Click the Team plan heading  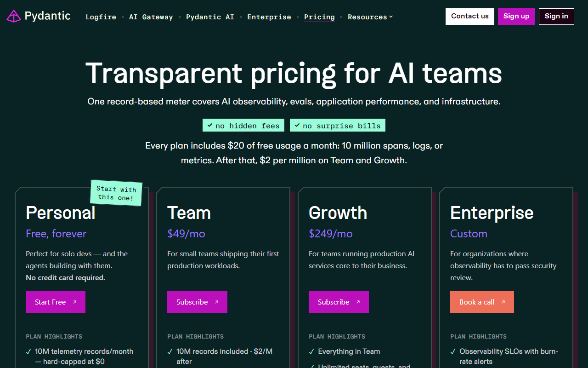tap(189, 213)
